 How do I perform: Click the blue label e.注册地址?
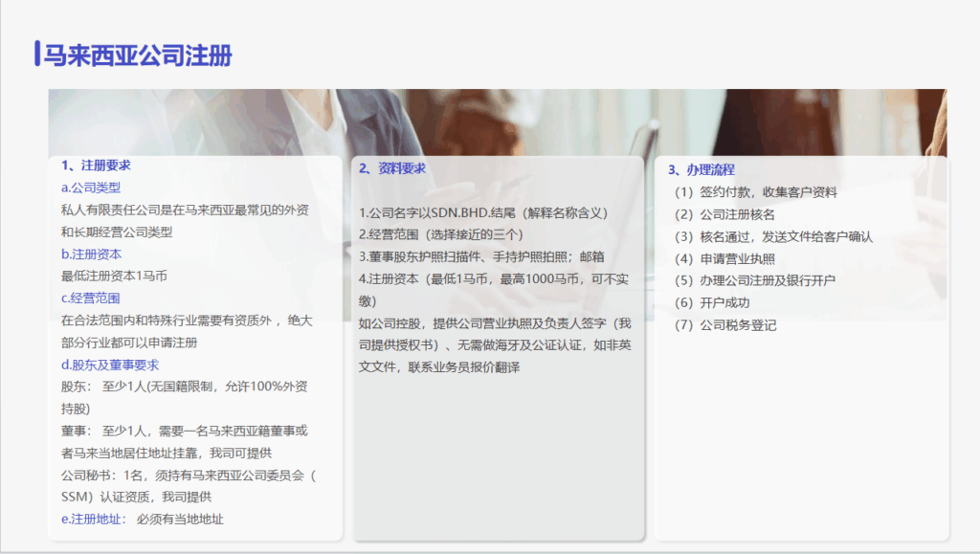92,519
